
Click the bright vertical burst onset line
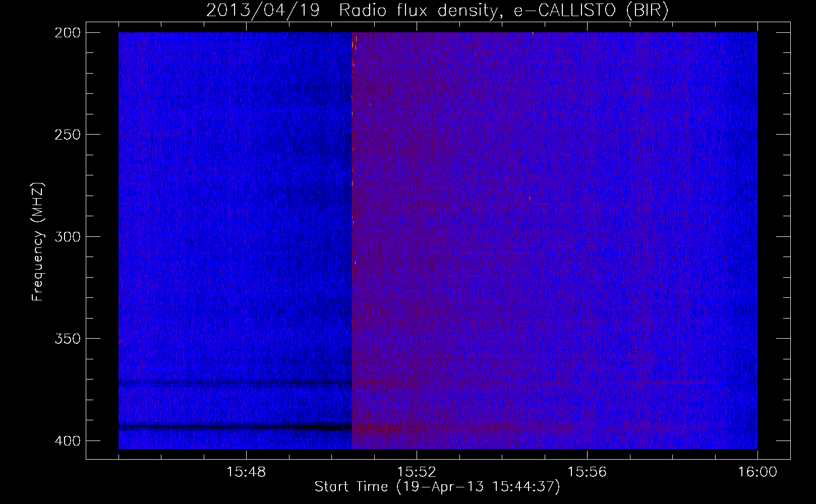[x=353, y=240]
